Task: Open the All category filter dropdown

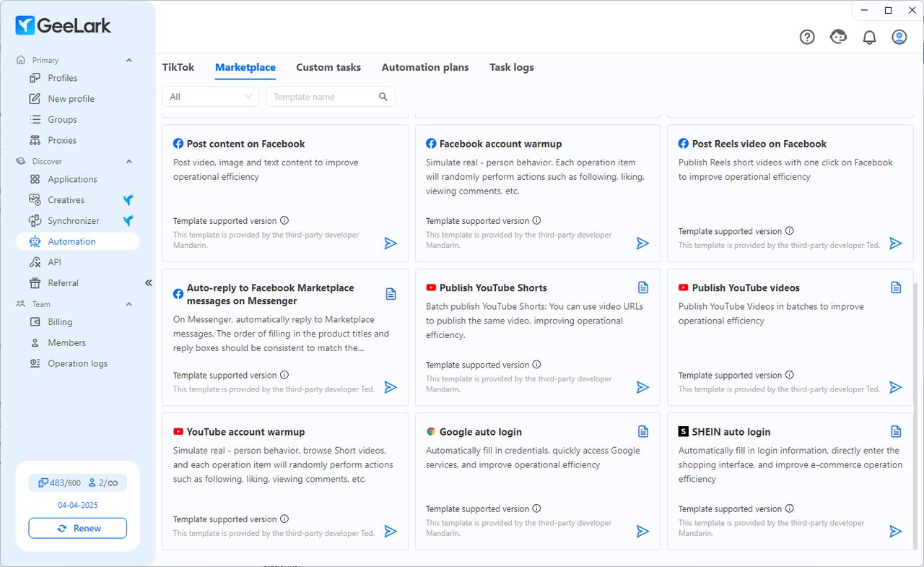Action: pyautogui.click(x=211, y=97)
